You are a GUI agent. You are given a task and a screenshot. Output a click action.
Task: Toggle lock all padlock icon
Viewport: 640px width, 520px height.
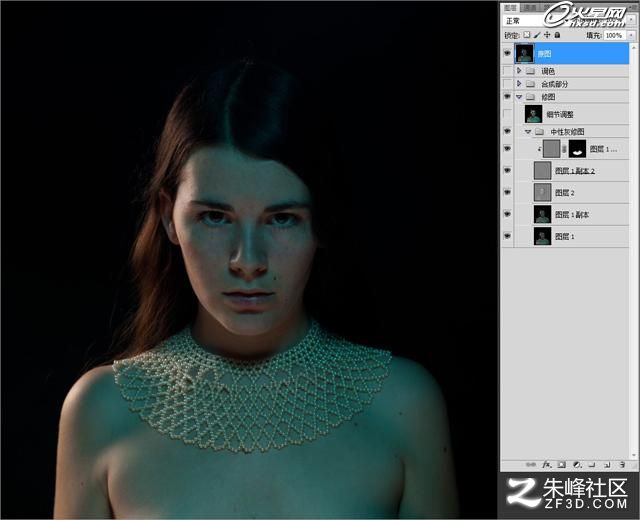[x=557, y=35]
